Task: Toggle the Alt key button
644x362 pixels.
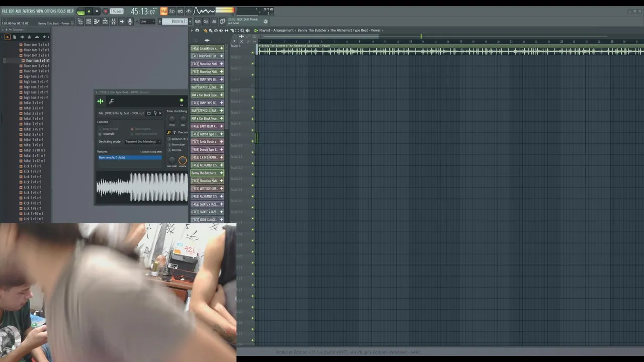Action: 214,22
